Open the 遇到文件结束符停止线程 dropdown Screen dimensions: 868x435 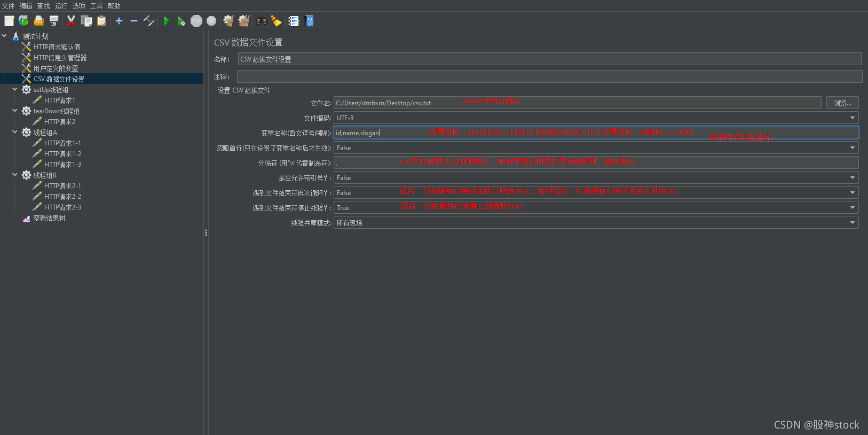(596, 207)
